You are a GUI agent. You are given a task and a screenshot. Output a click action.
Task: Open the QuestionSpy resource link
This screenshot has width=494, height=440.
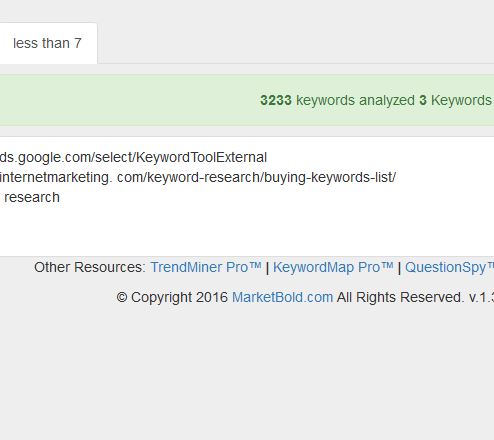point(449,267)
